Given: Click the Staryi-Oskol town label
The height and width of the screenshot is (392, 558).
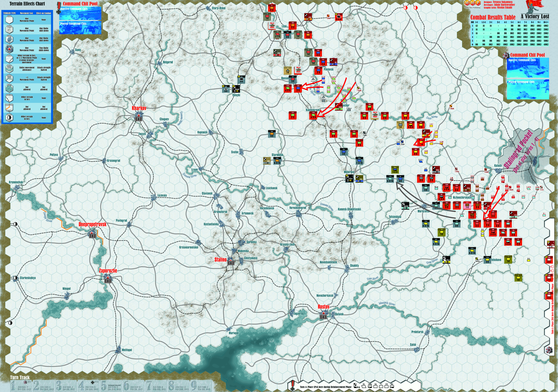Looking at the screenshot, I should click(219, 8).
